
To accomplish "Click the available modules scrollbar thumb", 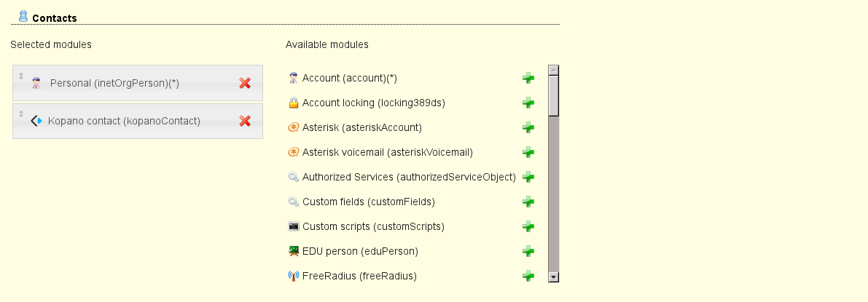I will tap(553, 95).
